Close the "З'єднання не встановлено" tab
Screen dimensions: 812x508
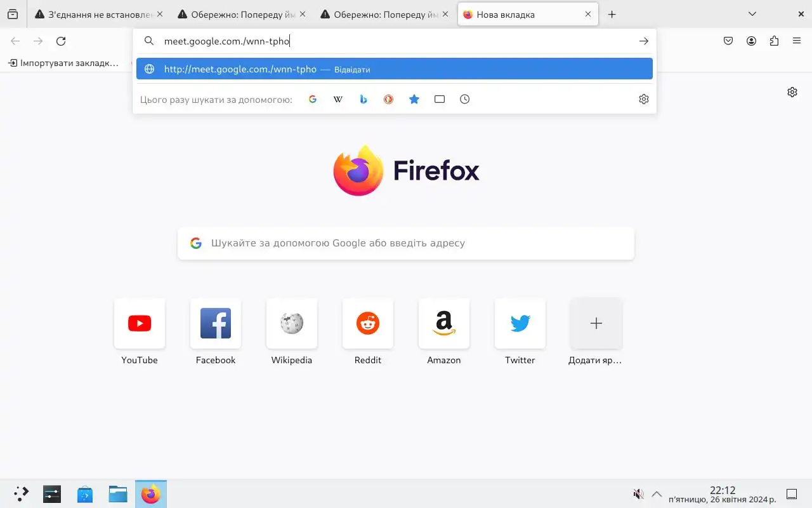(160, 14)
